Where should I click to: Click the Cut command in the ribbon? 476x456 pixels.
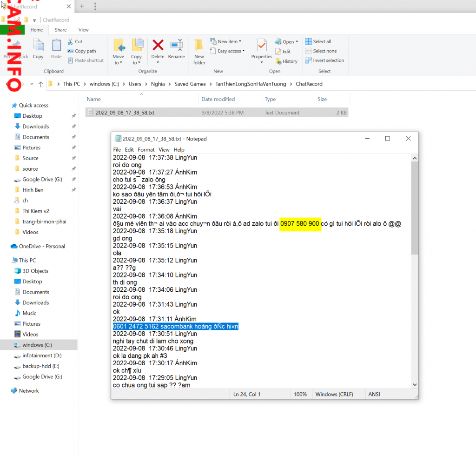tap(75, 41)
